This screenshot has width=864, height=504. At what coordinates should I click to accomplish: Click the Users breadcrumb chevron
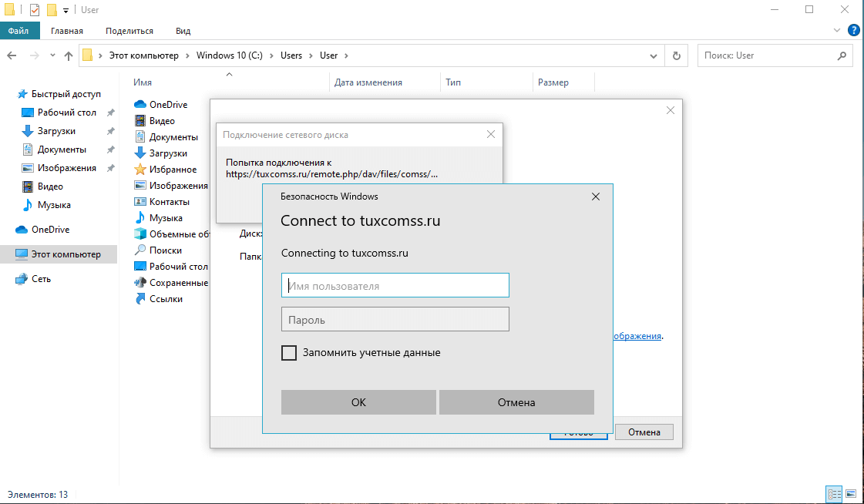[311, 55]
